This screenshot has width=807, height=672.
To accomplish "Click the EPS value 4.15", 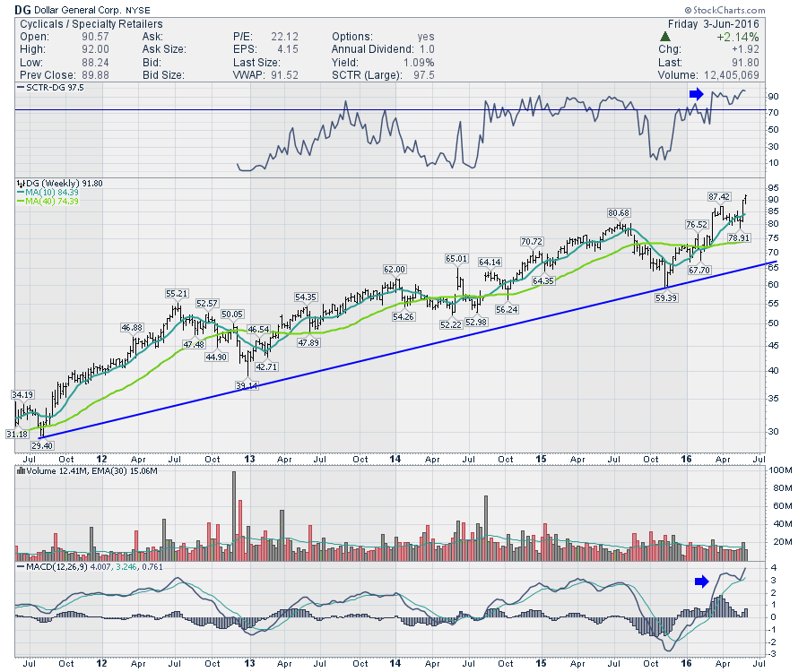I will [x=288, y=49].
